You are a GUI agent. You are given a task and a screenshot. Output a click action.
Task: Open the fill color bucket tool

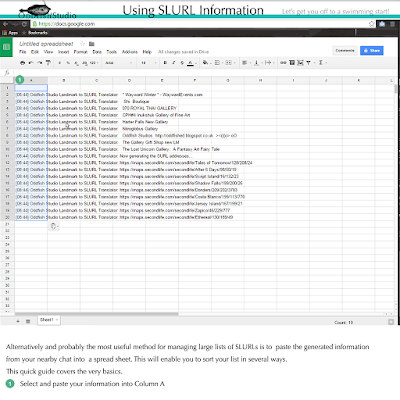click(x=206, y=63)
